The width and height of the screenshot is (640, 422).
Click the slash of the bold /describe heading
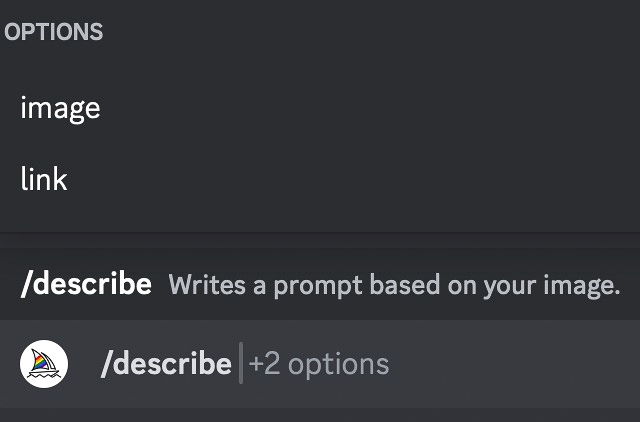26,284
